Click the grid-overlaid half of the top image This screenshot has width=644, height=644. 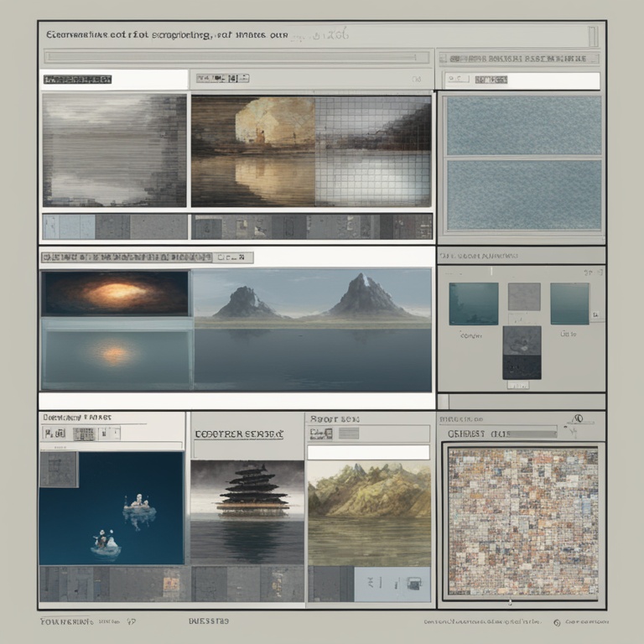(x=373, y=151)
